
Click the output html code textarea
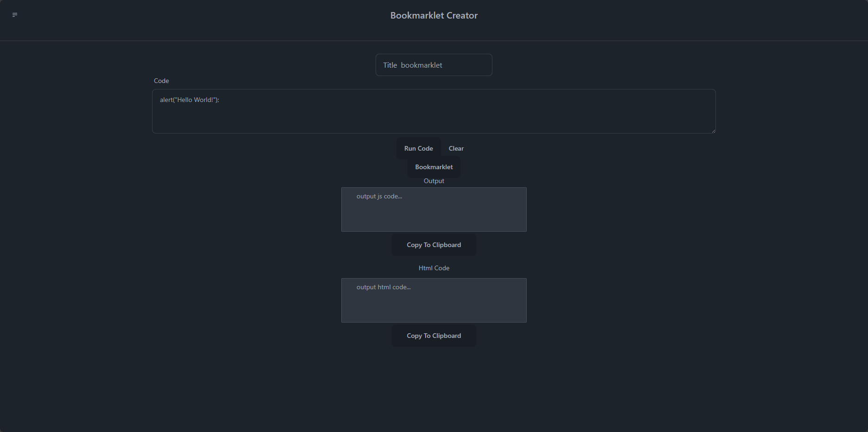434,300
